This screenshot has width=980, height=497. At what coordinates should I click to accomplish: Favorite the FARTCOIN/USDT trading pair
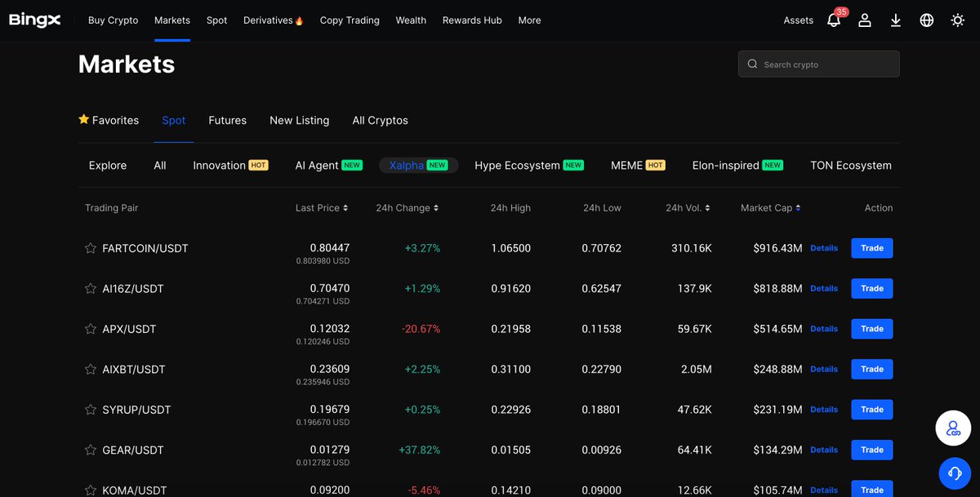[91, 247]
